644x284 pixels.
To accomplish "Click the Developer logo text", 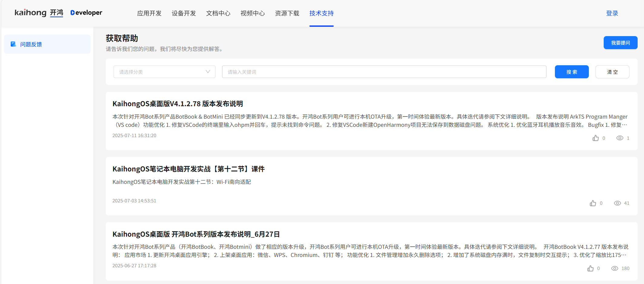I will [x=86, y=13].
